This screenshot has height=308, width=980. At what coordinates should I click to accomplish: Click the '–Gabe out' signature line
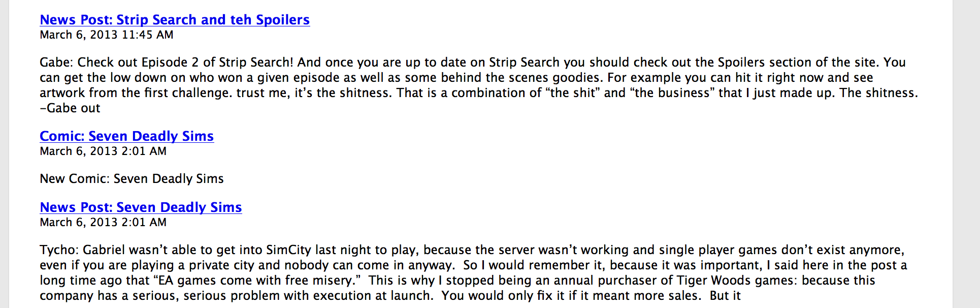pyautogui.click(x=70, y=108)
